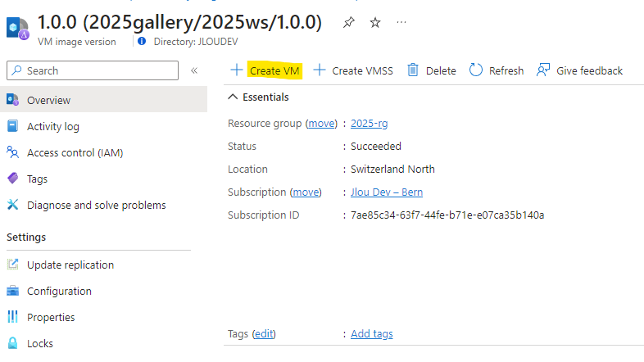Screen dimensions: 644x362
Task: Focus the Search input field
Action: pyautogui.click(x=93, y=70)
